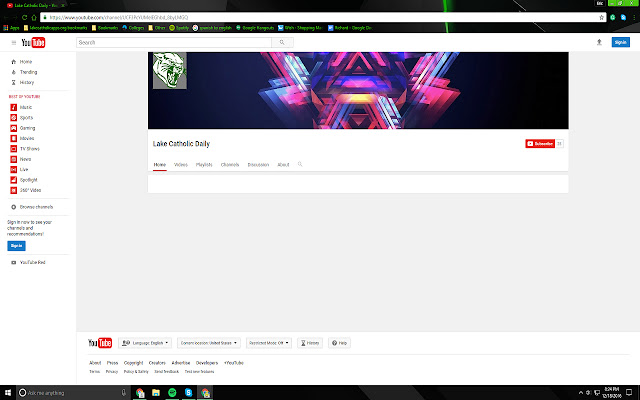Open the footer +YouTube link

point(234,363)
